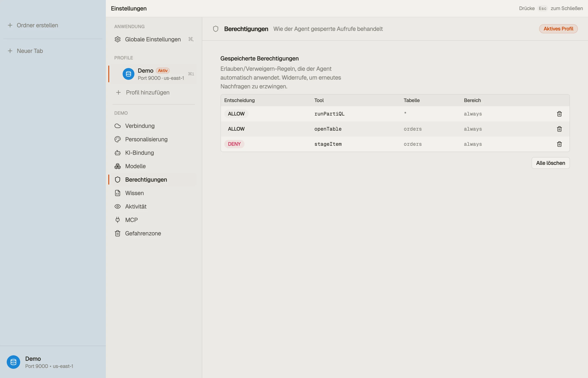Click the shield icon in sidebar Berechtigungen
This screenshot has width=588, height=378.
pos(118,180)
